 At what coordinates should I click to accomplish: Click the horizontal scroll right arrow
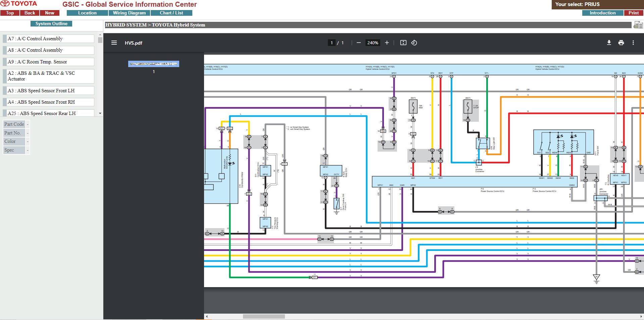click(x=641, y=317)
